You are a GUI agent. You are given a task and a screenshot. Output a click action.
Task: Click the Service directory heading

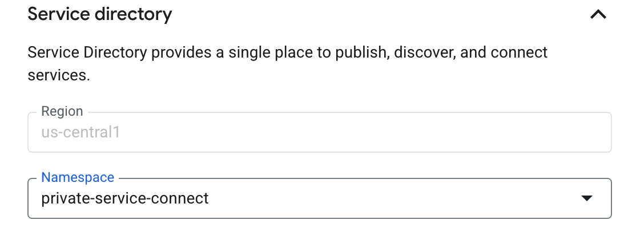click(100, 14)
